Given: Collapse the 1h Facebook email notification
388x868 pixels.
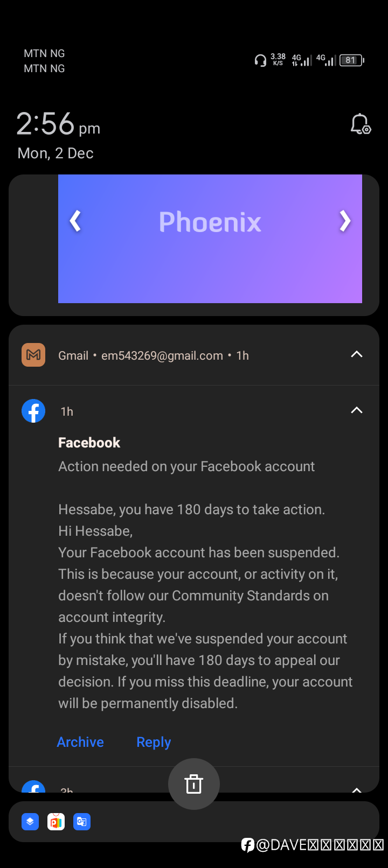Looking at the screenshot, I should [x=357, y=410].
